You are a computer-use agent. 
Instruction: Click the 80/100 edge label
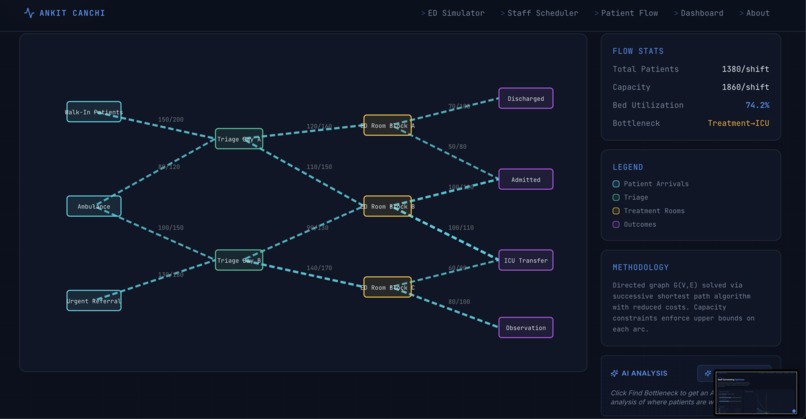pyautogui.click(x=459, y=302)
